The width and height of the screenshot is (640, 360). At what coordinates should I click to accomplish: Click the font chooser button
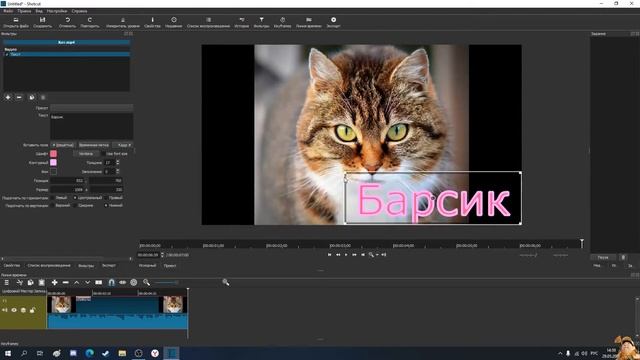coord(86,154)
